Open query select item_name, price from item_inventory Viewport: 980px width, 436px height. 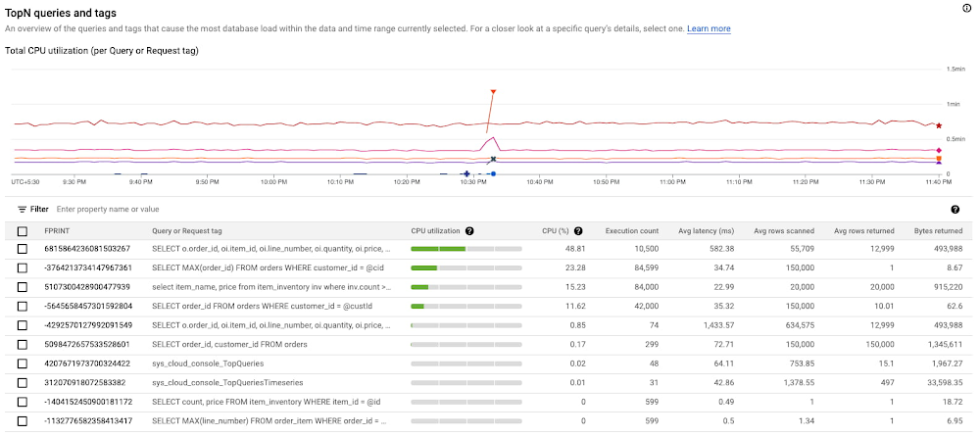(271, 287)
